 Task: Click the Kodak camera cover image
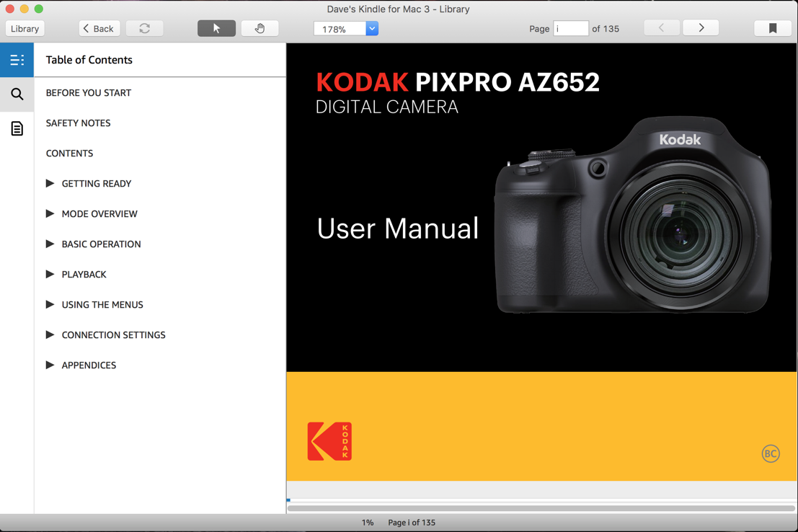633,215
